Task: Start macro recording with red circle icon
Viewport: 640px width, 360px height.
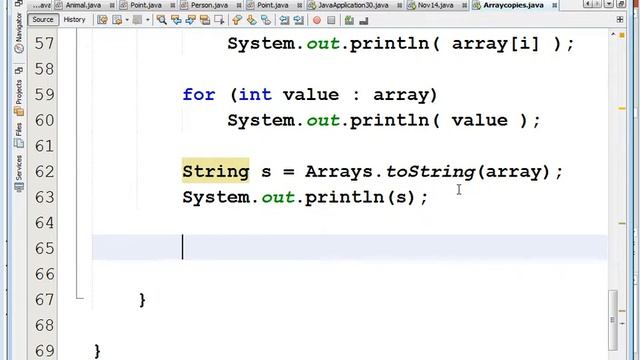Action: [x=317, y=20]
